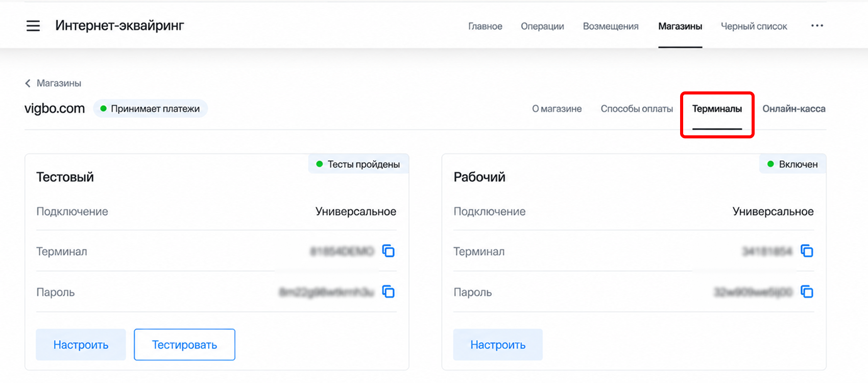Select the Терминалы tab
The height and width of the screenshot is (383, 868).
[717, 109]
